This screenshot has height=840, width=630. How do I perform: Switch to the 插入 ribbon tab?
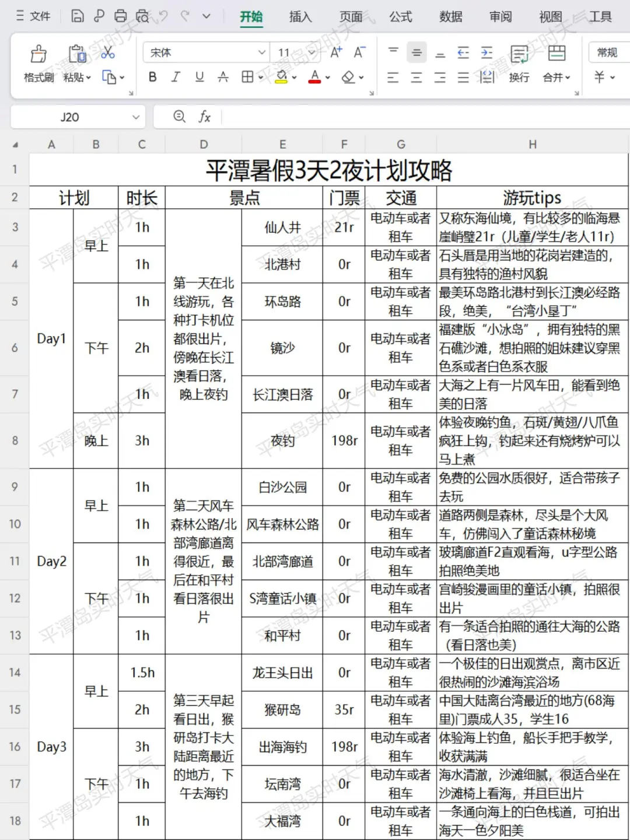coord(299,17)
